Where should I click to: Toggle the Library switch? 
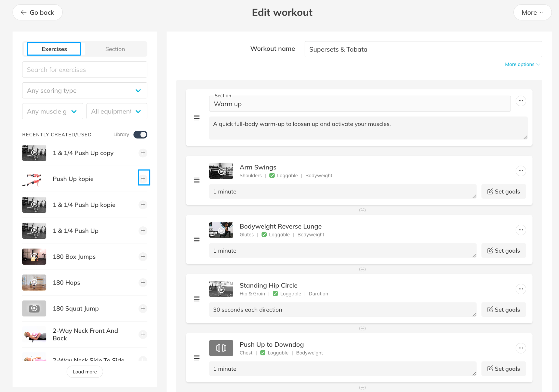click(140, 134)
